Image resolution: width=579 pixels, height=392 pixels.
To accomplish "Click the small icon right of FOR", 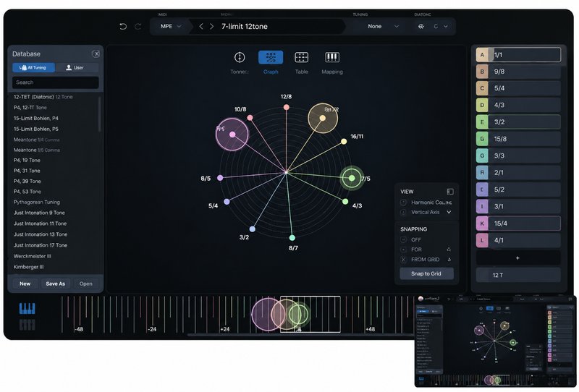I will click(449, 250).
